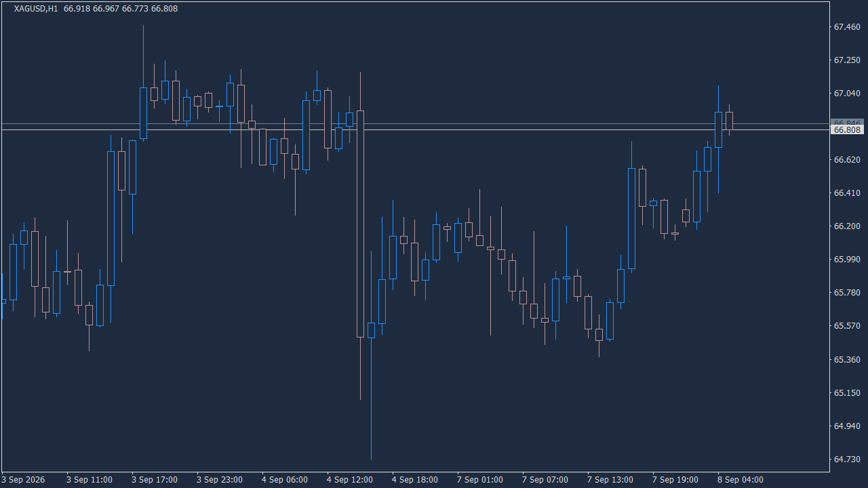This screenshot has width=868, height=488.
Task: Click the 3 Sep 11:00 time label
Action: coord(90,480)
